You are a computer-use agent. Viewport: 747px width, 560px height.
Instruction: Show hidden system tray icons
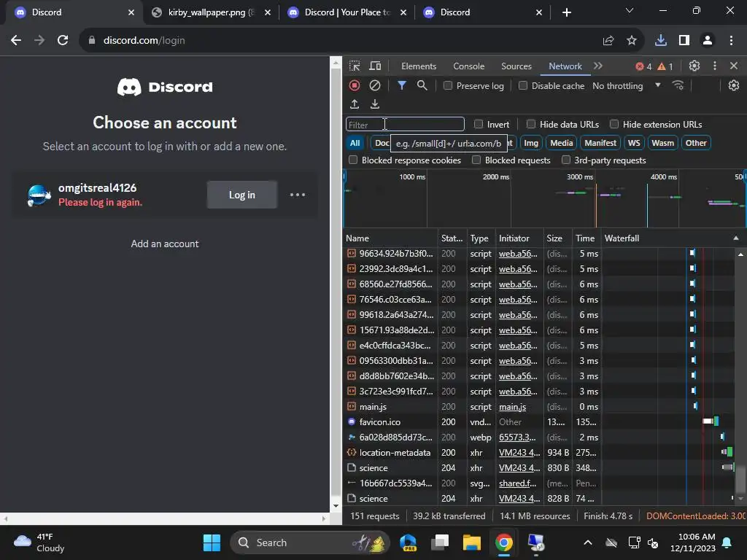coord(588,542)
